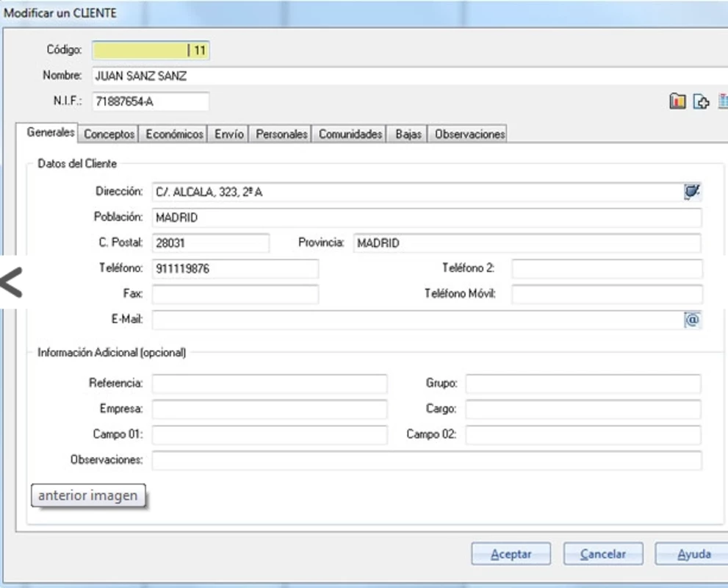Click the add document icon

tap(701, 101)
